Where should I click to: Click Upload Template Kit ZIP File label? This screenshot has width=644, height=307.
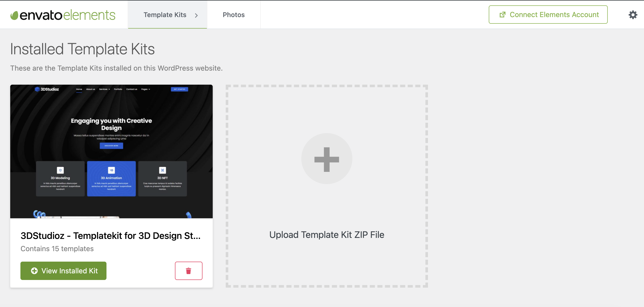coord(327,235)
